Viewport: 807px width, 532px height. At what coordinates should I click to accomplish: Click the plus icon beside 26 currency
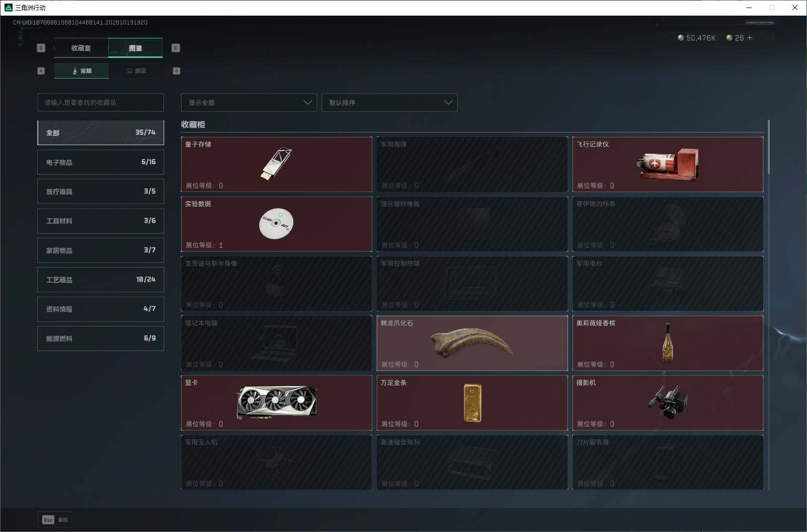pyautogui.click(x=750, y=38)
